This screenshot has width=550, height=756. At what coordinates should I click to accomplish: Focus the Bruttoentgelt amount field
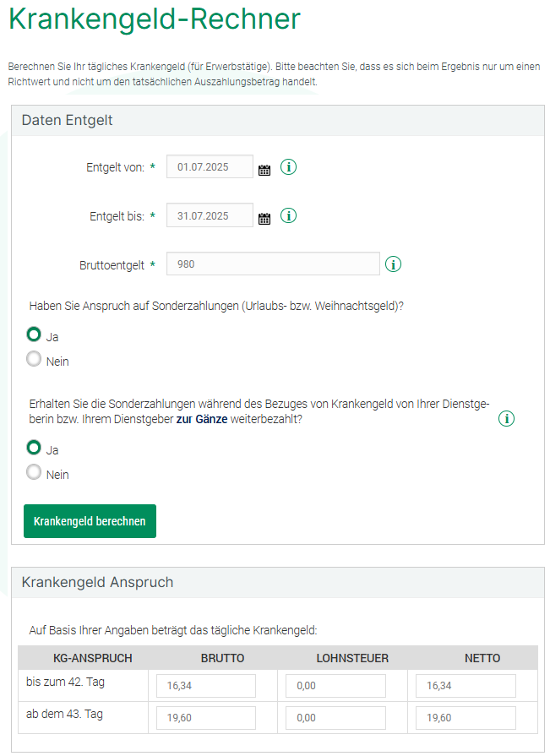pos(273,264)
